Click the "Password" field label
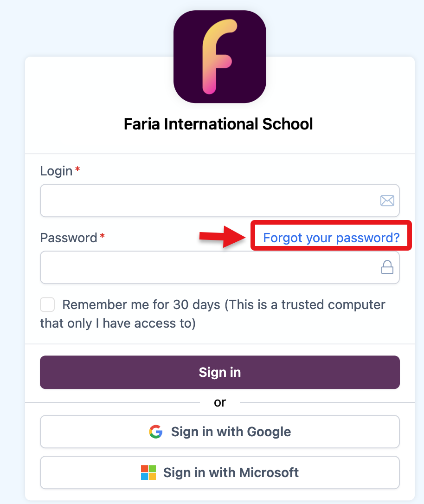This screenshot has width=424, height=504. click(x=69, y=238)
